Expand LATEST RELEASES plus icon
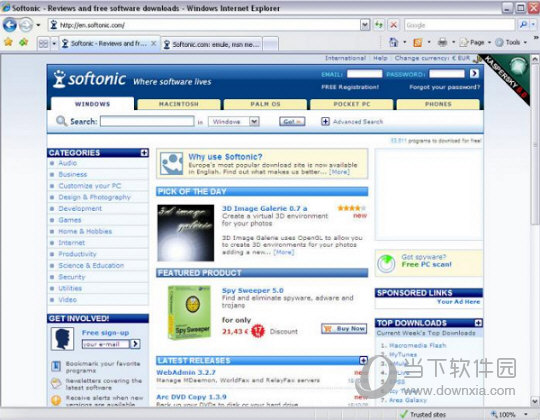Screen dimensions: 540x420 pos(363,360)
